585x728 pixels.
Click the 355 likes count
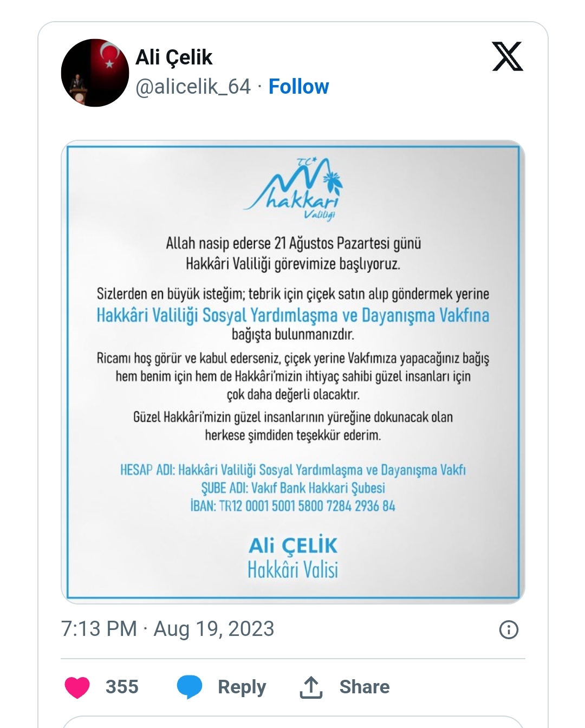(x=122, y=687)
